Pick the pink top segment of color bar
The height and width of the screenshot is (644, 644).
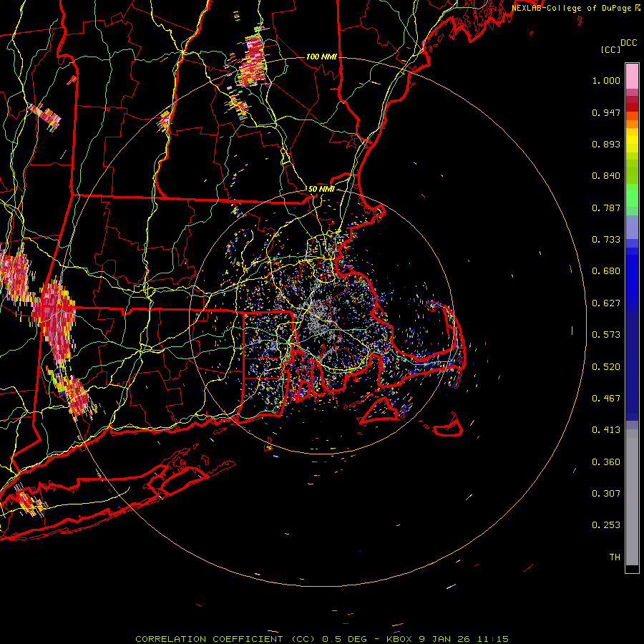coord(632,76)
